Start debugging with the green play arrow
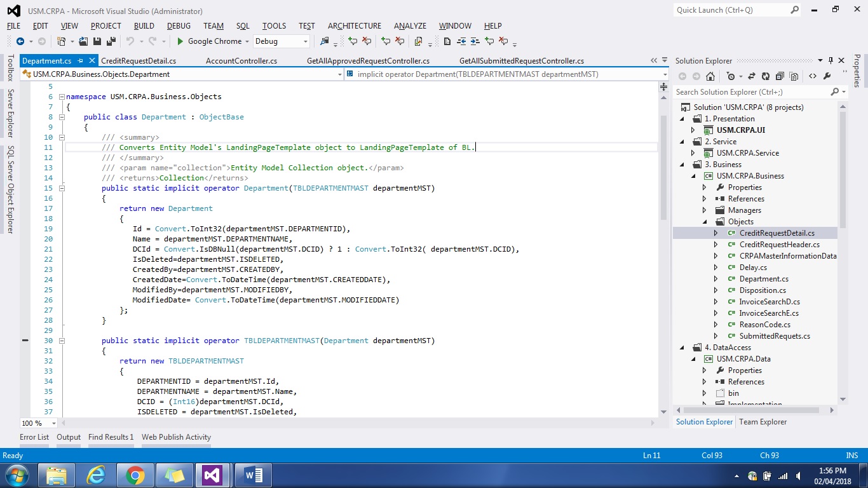The height and width of the screenshot is (488, 868). pyautogui.click(x=180, y=41)
